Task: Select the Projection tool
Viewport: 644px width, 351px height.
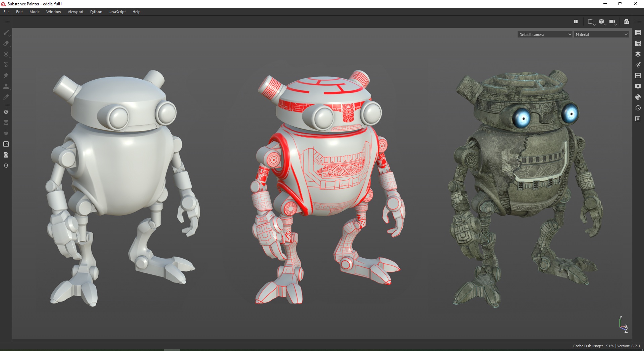Action: point(6,54)
